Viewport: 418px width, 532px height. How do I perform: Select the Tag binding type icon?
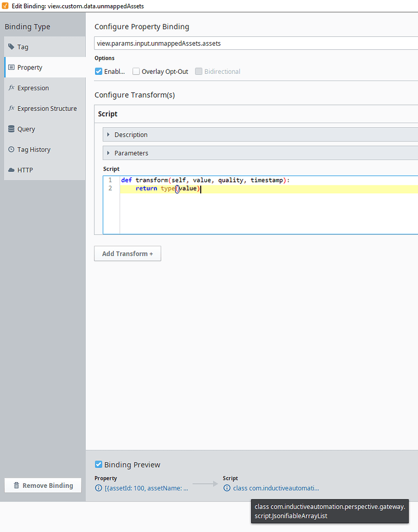(11, 47)
